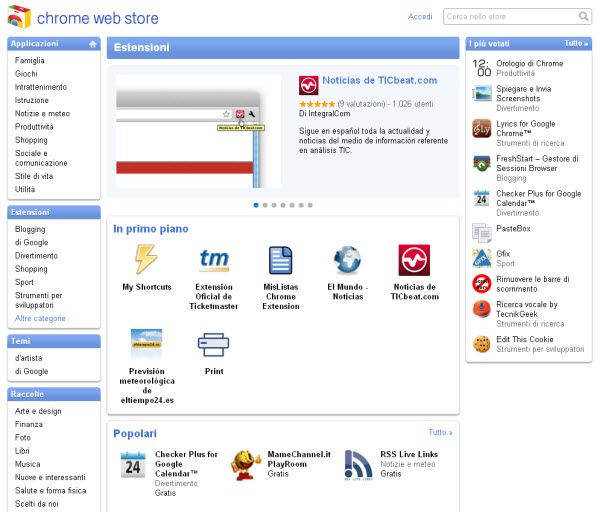Viewport: 600px width, 512px height.
Task: Select Blogging under Estensioni sidebar
Action: point(30,229)
